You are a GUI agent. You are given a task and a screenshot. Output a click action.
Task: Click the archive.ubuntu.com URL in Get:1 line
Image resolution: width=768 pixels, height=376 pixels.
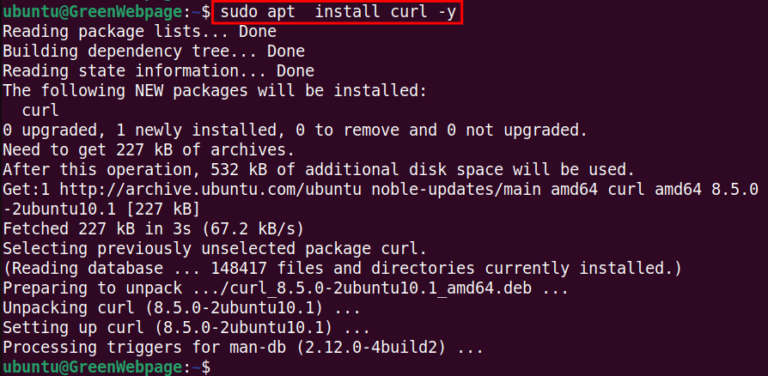[x=211, y=189]
